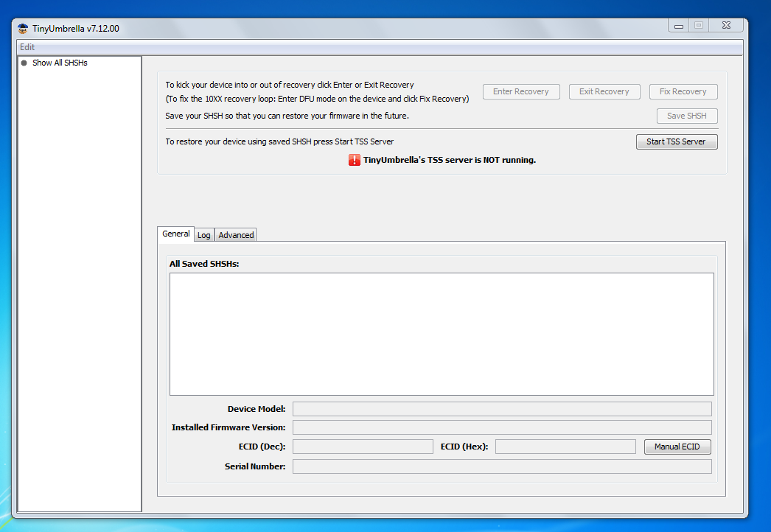Click the Save SHSH button
This screenshot has width=771, height=532.
click(687, 116)
